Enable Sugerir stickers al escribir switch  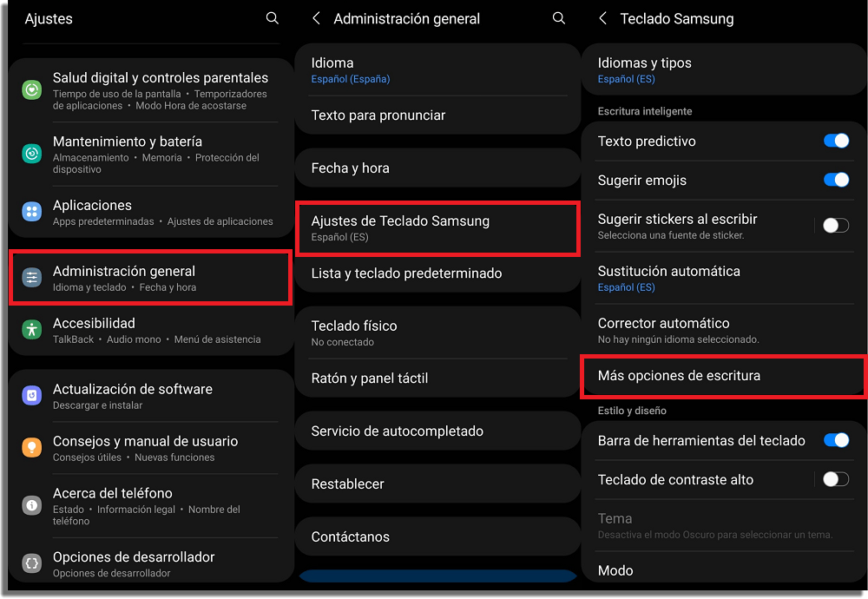836,226
